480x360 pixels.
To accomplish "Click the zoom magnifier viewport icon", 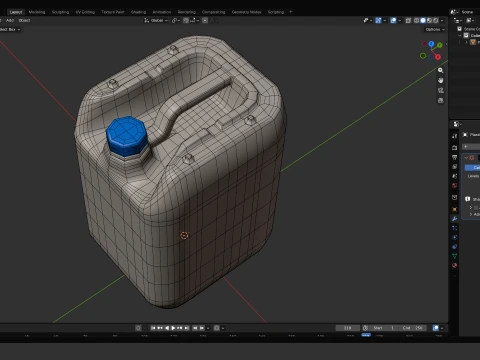I will pyautogui.click(x=441, y=70).
